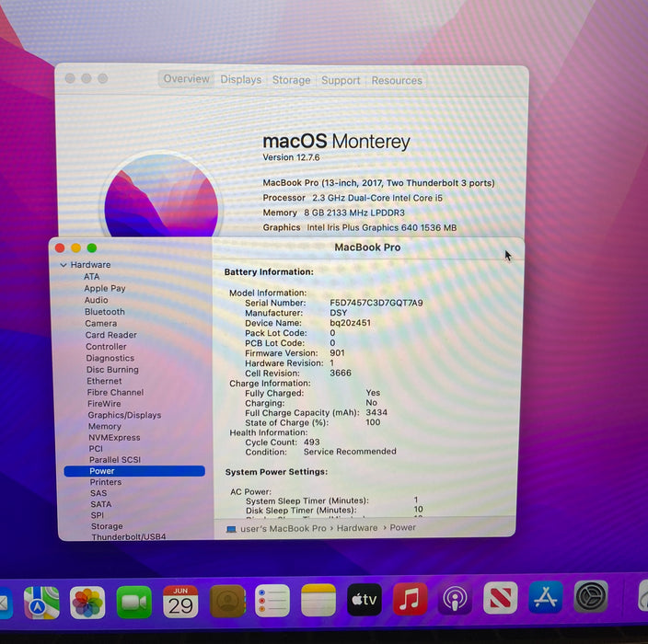Close the System Information window
This screenshot has height=644, width=648.
click(60, 247)
